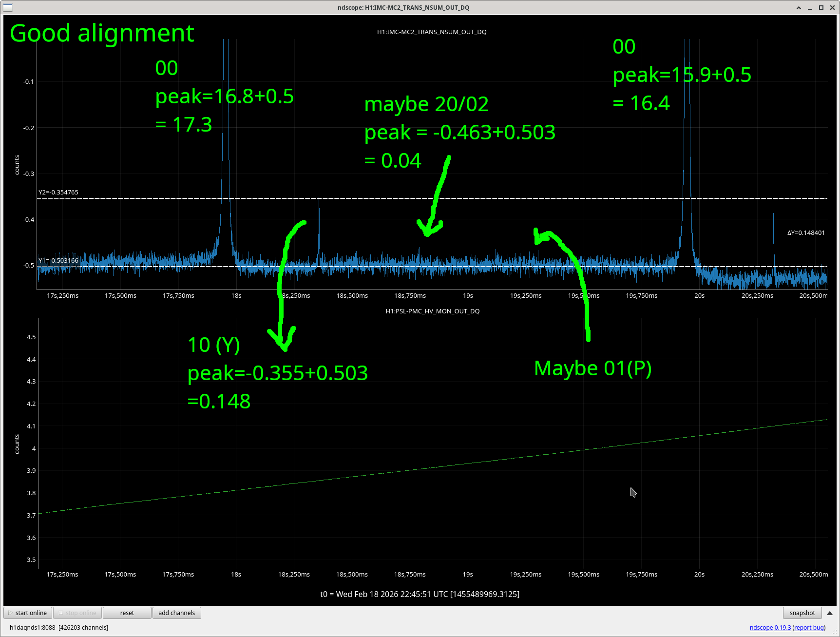Click the H1:PSL-PMC_HV_MON_OUT_DQ plot title
This screenshot has width=840, height=637.
tap(432, 311)
